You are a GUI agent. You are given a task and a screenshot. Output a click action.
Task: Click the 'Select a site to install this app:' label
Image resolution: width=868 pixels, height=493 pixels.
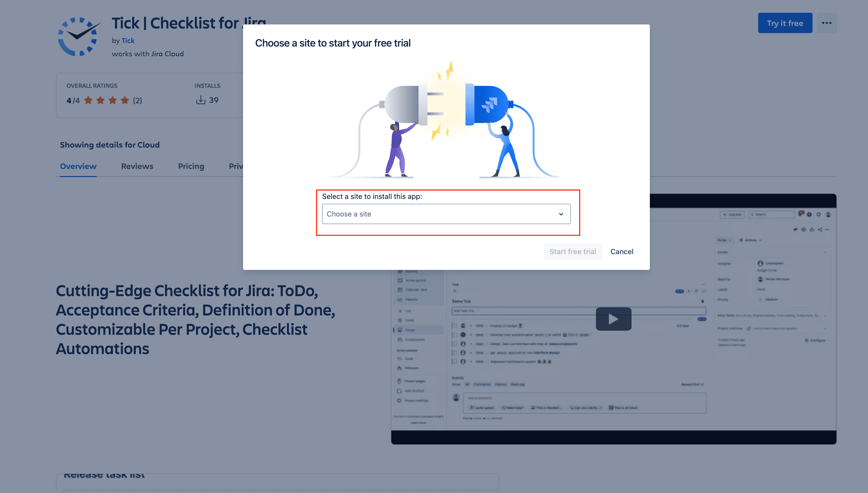click(x=372, y=196)
